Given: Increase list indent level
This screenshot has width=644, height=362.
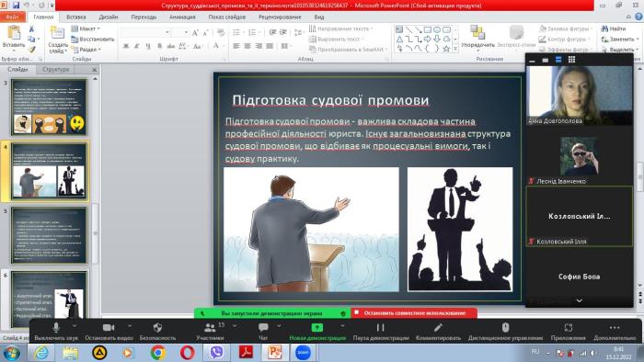Looking at the screenshot, I should tap(283, 32).
